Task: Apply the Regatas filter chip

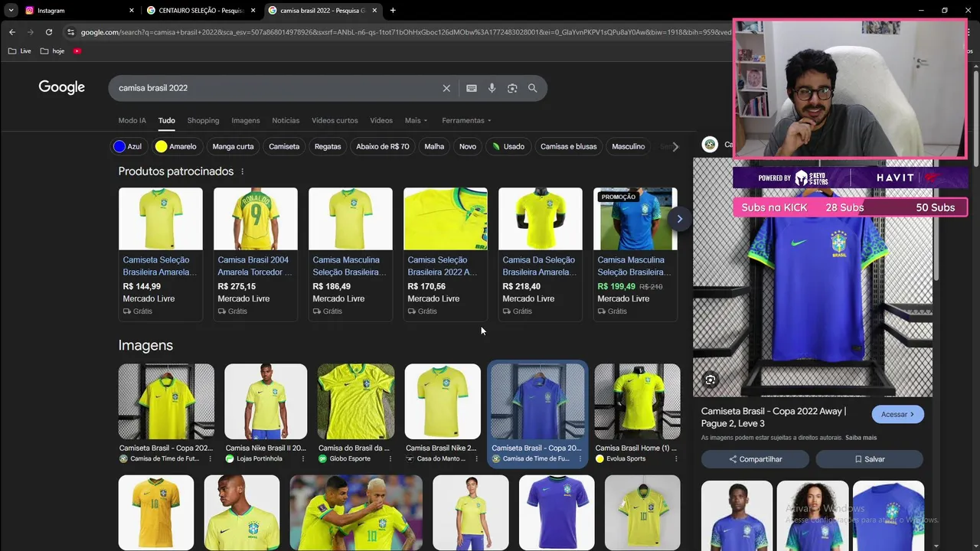Action: [x=328, y=146]
